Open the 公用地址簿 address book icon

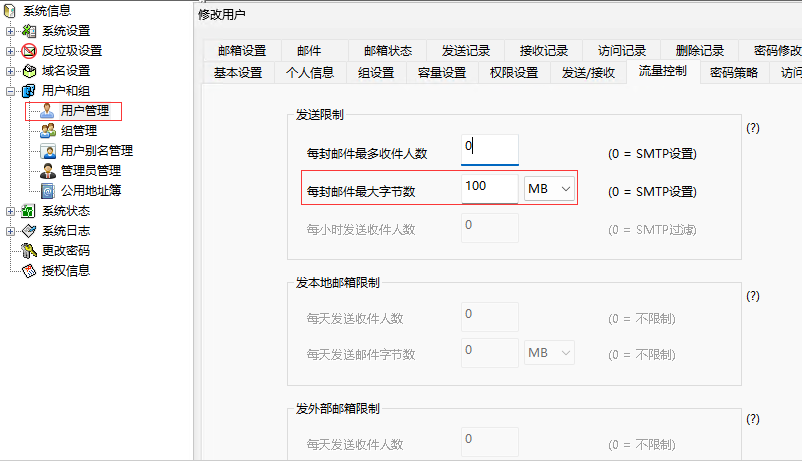pyautogui.click(x=48, y=191)
